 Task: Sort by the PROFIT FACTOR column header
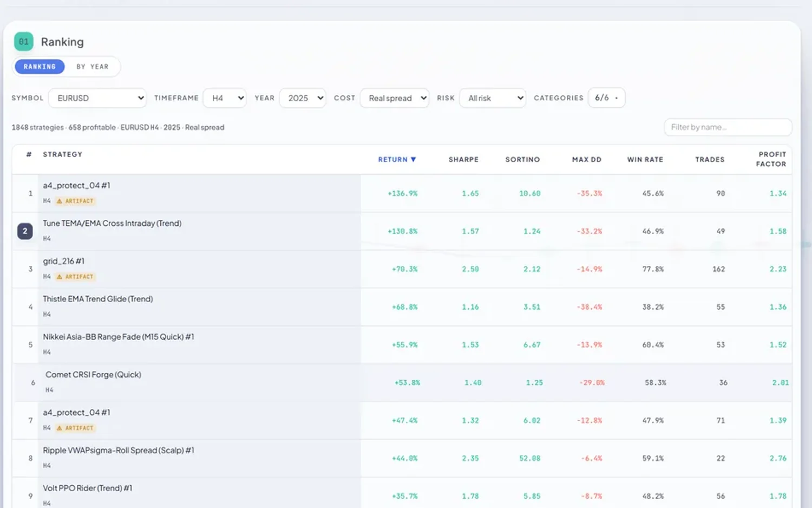tap(771, 159)
